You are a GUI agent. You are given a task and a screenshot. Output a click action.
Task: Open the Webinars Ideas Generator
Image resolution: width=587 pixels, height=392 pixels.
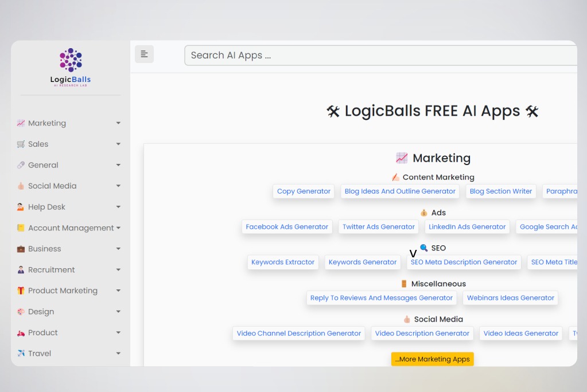click(510, 298)
